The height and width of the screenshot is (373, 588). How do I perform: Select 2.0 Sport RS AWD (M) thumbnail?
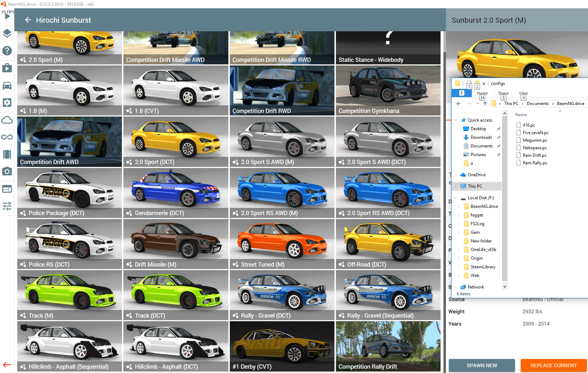(x=282, y=193)
